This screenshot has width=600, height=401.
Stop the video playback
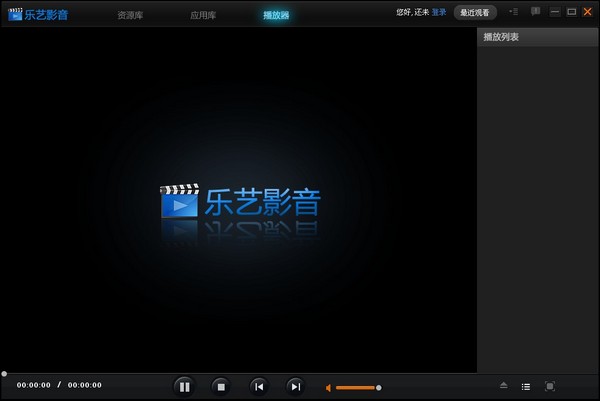tap(221, 386)
